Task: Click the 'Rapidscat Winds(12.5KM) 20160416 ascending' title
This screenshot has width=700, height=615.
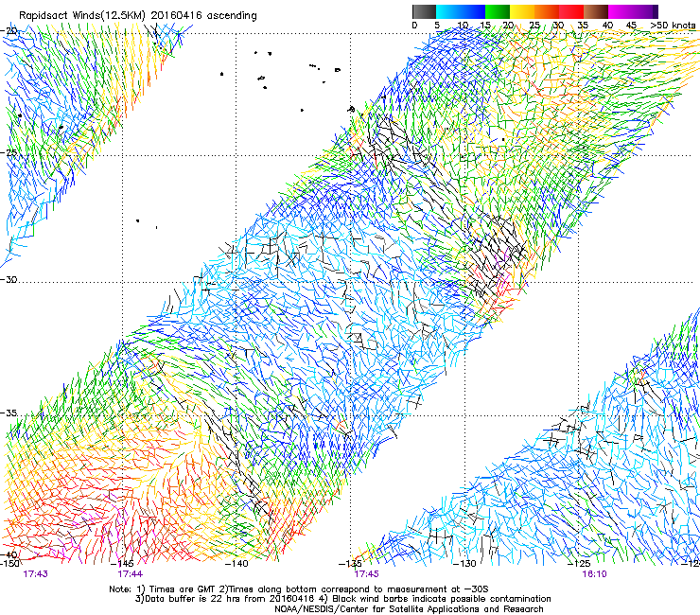Action: [x=138, y=16]
